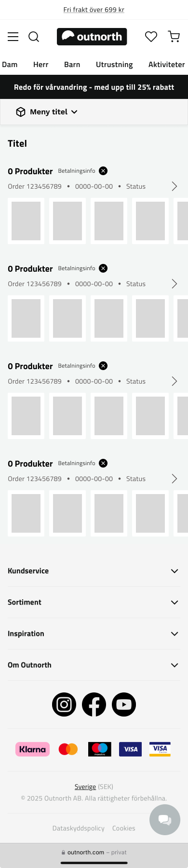Screen dimensions: 188x868
Task: Open the shopping cart icon
Action: tap(174, 37)
